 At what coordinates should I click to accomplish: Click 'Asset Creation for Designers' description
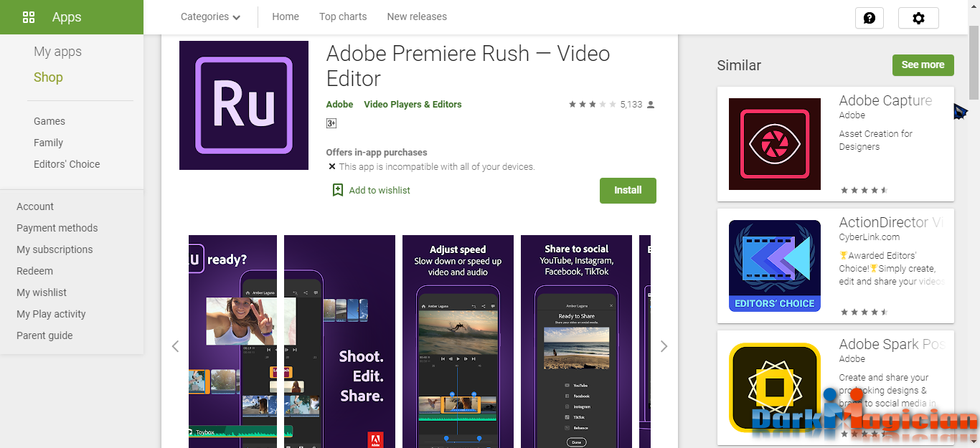[x=876, y=140]
